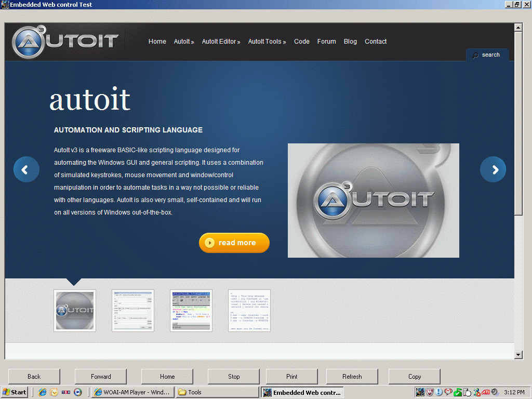This screenshot has height=399, width=532.
Task: Click the ATI tray icon
Action: click(486, 392)
